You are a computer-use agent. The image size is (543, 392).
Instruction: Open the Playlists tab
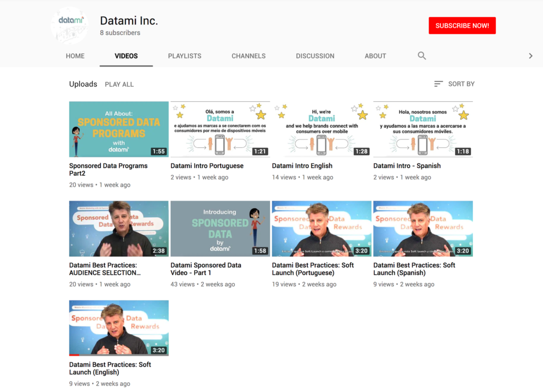click(185, 56)
